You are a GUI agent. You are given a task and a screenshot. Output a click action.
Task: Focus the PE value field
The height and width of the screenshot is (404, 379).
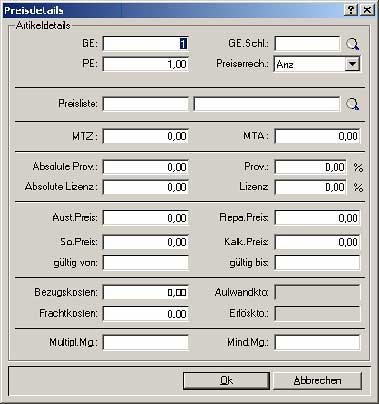click(146, 64)
